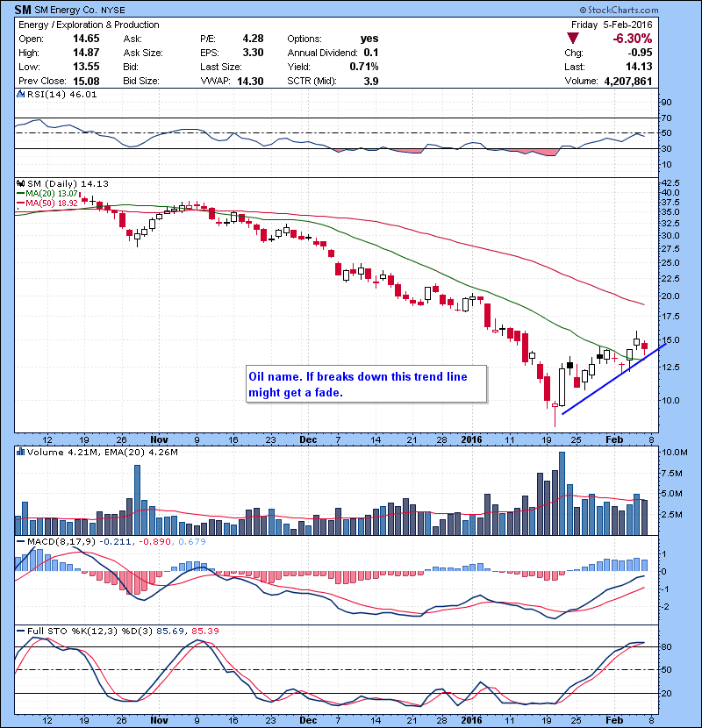Image resolution: width=702 pixels, height=728 pixels.
Task: Click the SM (Daily) 14.13 legend text
Action: point(68,184)
